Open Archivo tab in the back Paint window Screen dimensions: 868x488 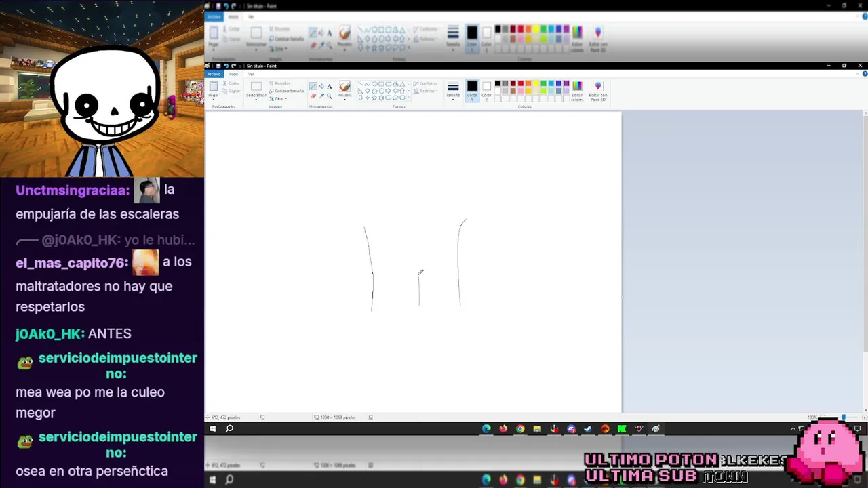click(214, 16)
